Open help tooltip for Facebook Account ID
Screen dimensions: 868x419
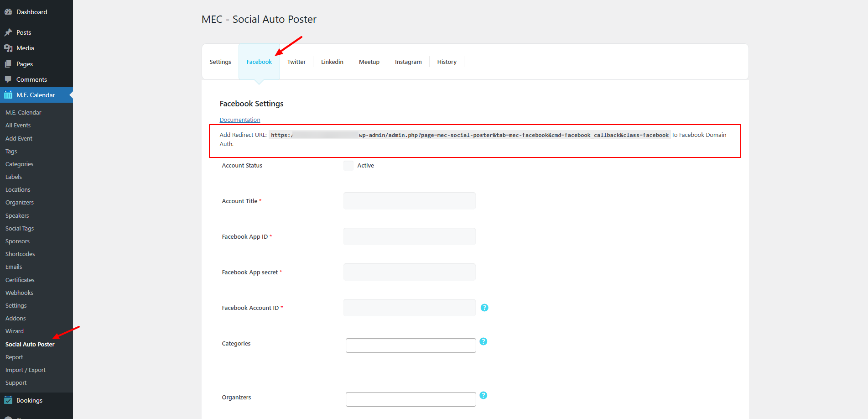coord(484,308)
